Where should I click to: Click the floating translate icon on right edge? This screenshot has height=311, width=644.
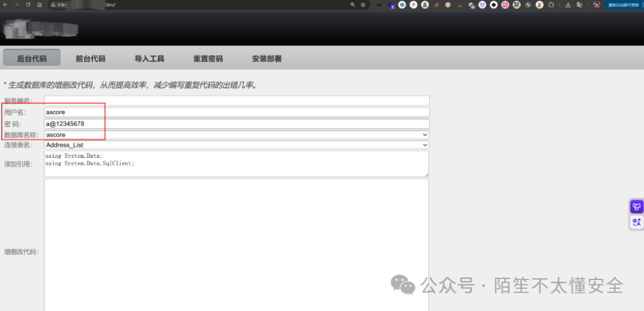point(637,222)
